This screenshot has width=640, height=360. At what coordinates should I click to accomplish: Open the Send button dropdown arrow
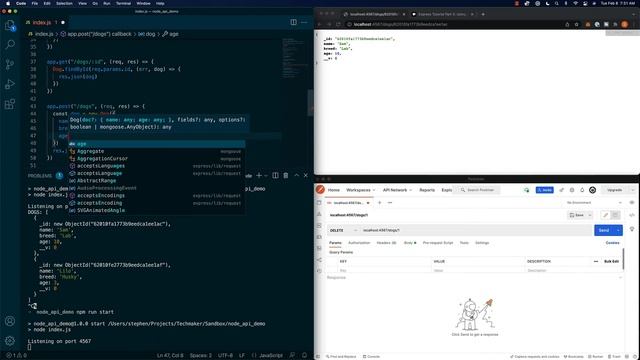[x=618, y=231]
